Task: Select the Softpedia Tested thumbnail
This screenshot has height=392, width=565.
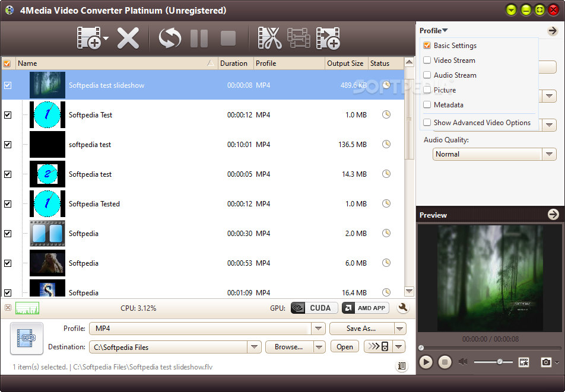Action: tap(47, 203)
